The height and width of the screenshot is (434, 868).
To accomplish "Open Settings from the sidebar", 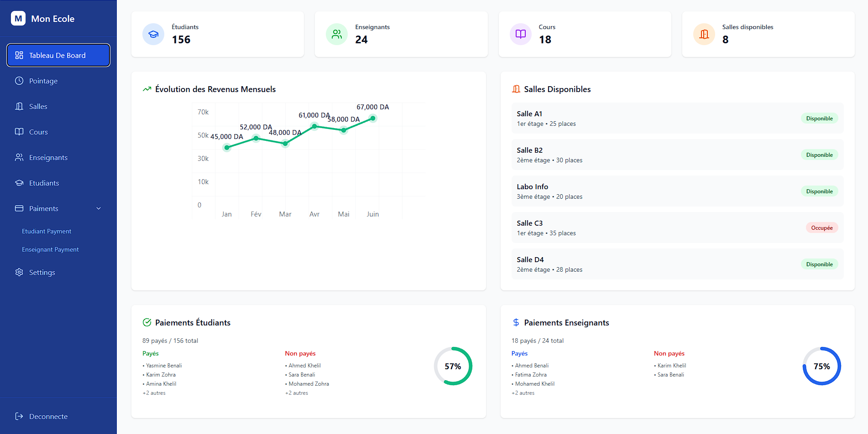I will point(58,272).
